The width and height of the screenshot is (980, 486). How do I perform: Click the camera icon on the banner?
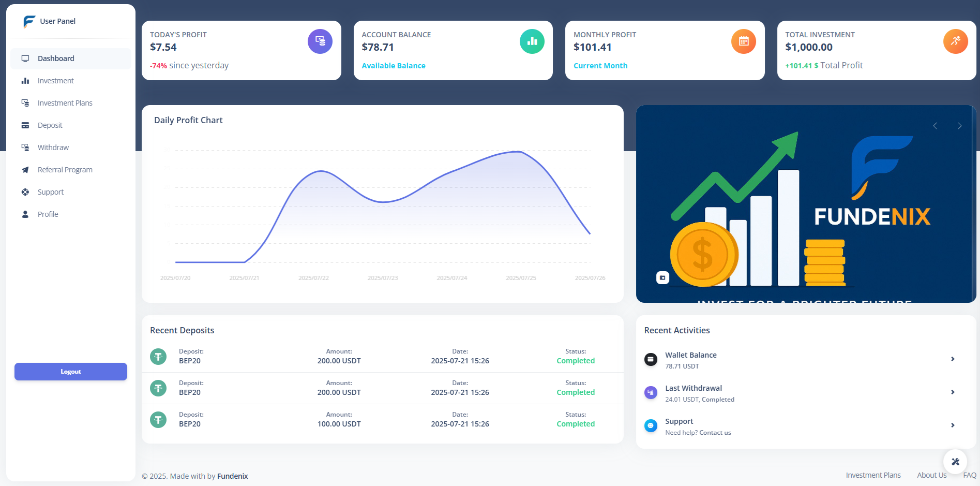click(662, 277)
